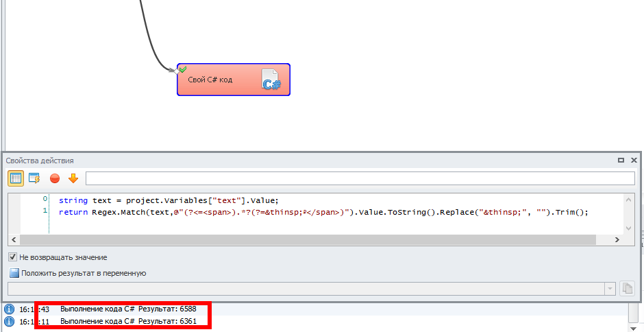The image size is (644, 332).
Task: Click down arrow of code vertical scrollbar
Action: [x=628, y=228]
